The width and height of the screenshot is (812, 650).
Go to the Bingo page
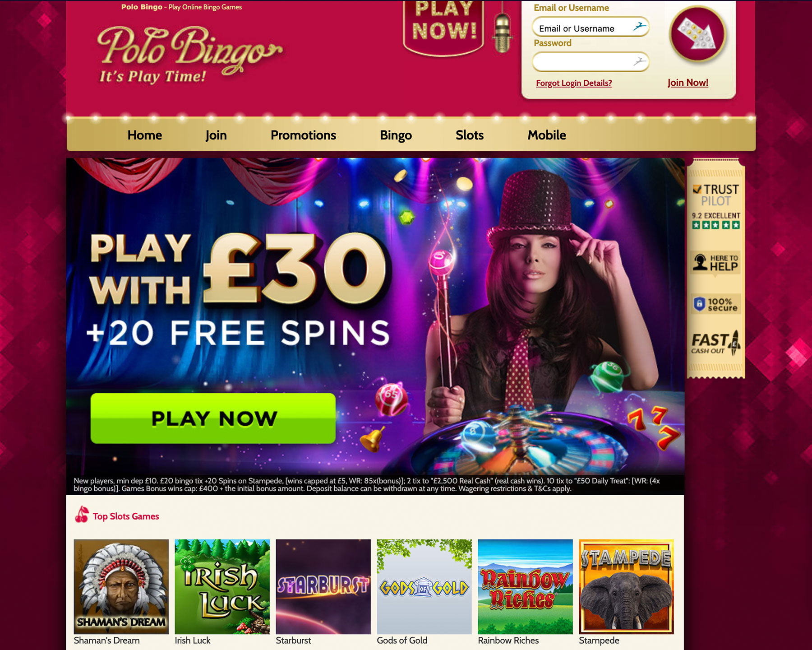tap(396, 135)
